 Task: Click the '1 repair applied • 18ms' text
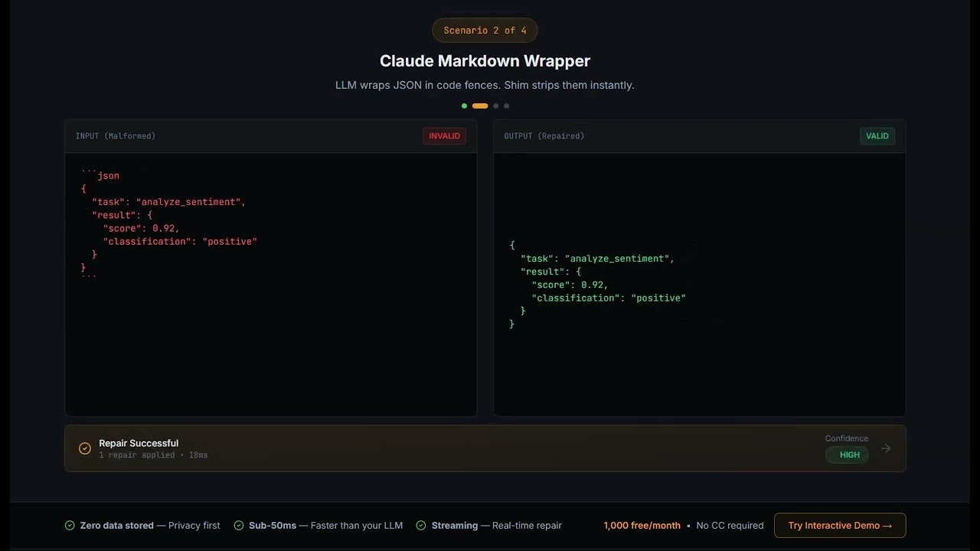point(153,455)
